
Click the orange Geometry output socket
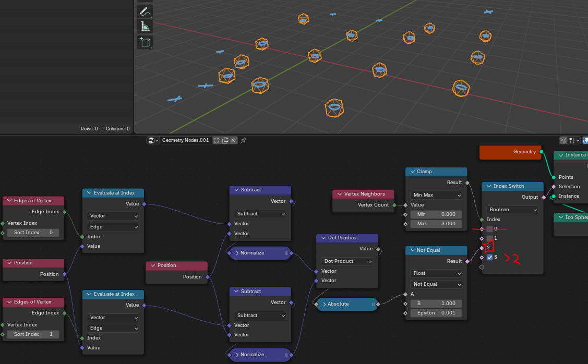point(542,152)
